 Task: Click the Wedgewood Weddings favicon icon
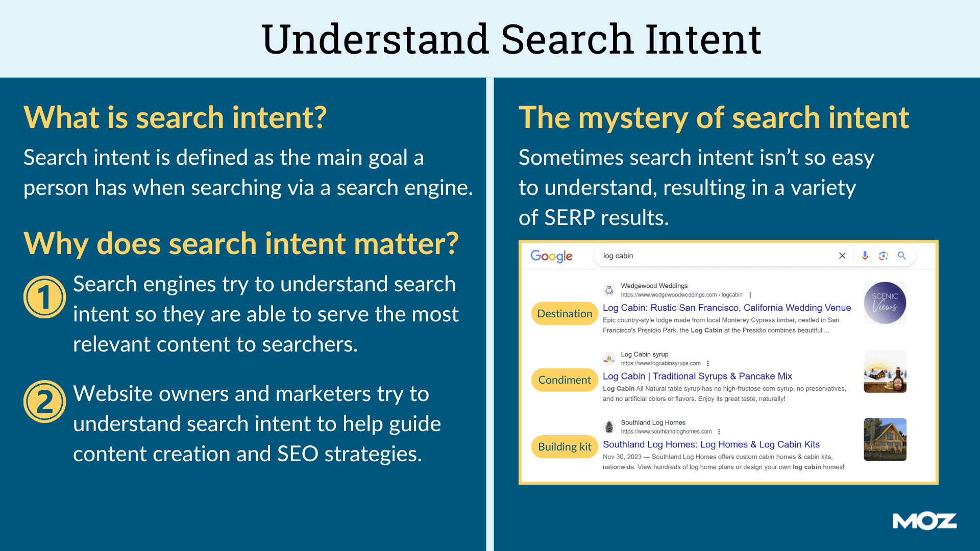pos(609,291)
